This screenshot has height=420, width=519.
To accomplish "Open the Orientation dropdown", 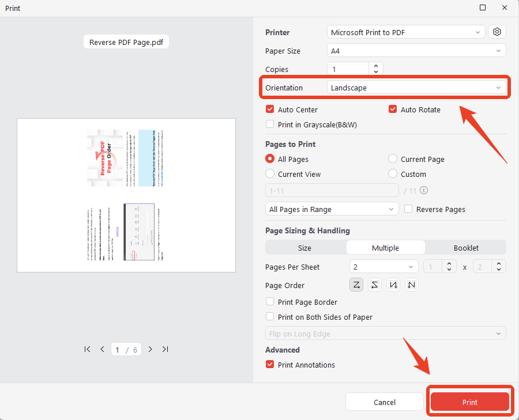I will tap(416, 88).
